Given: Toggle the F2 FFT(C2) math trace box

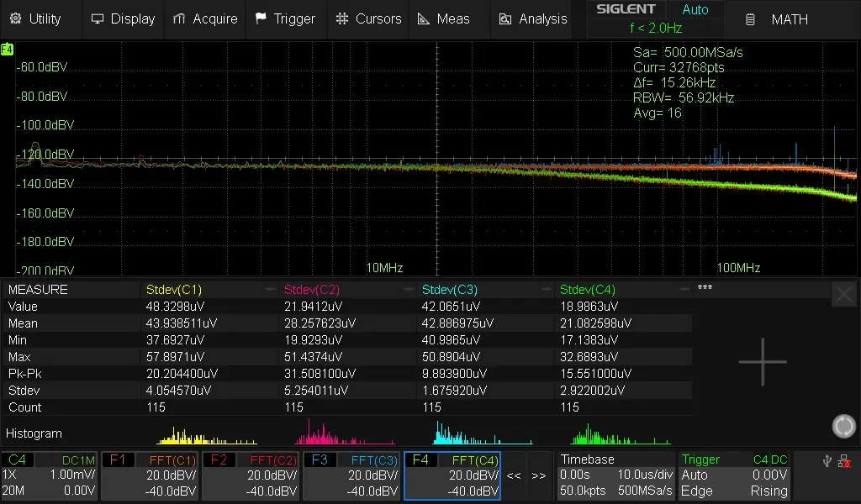Looking at the screenshot, I should click(x=251, y=476).
